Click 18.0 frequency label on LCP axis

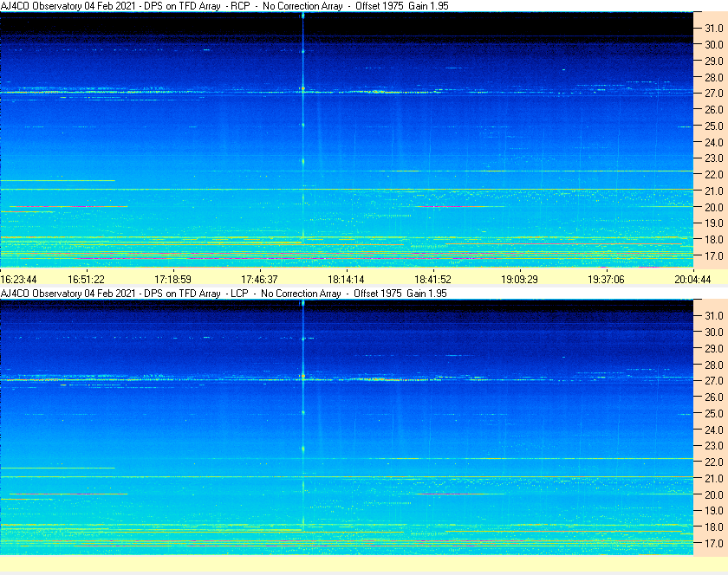pyautogui.click(x=714, y=527)
